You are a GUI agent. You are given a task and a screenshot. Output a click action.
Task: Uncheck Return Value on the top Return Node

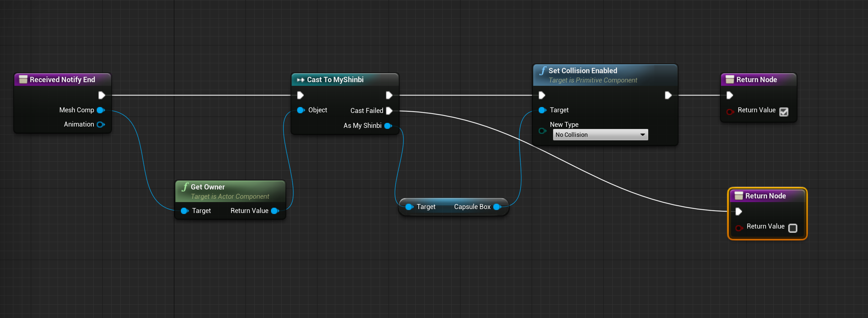(x=784, y=112)
